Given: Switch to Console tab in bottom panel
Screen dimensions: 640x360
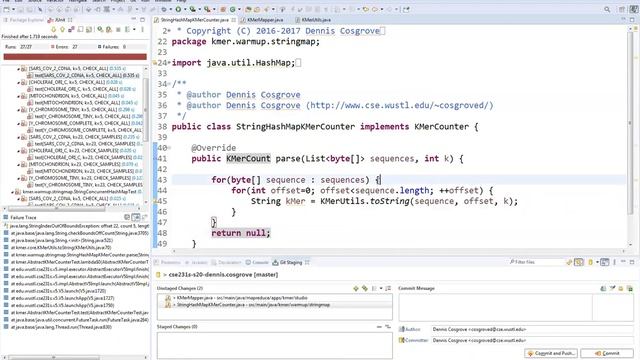Looking at the screenshot, I should 257,262.
